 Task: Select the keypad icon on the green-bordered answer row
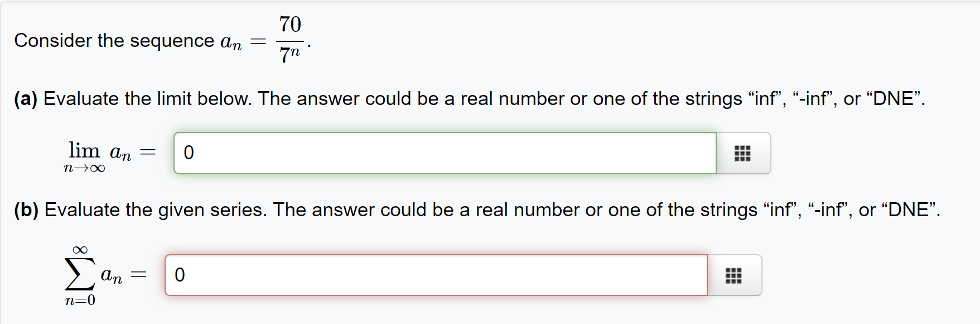coord(743,153)
